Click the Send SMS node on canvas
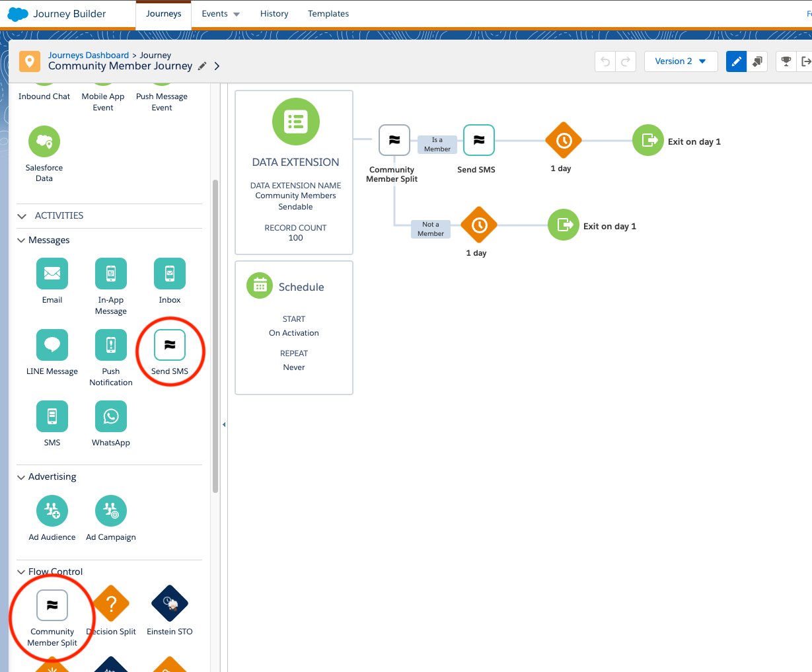 tap(479, 141)
